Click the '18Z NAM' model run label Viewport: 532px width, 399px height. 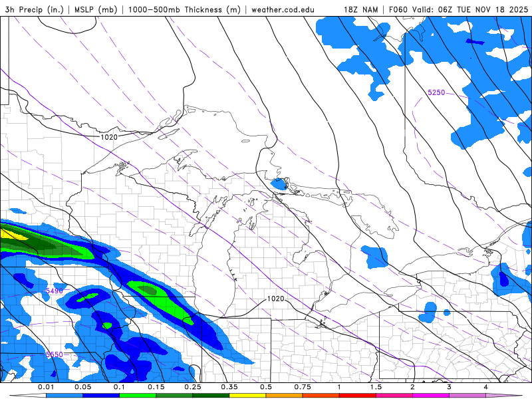(x=360, y=10)
